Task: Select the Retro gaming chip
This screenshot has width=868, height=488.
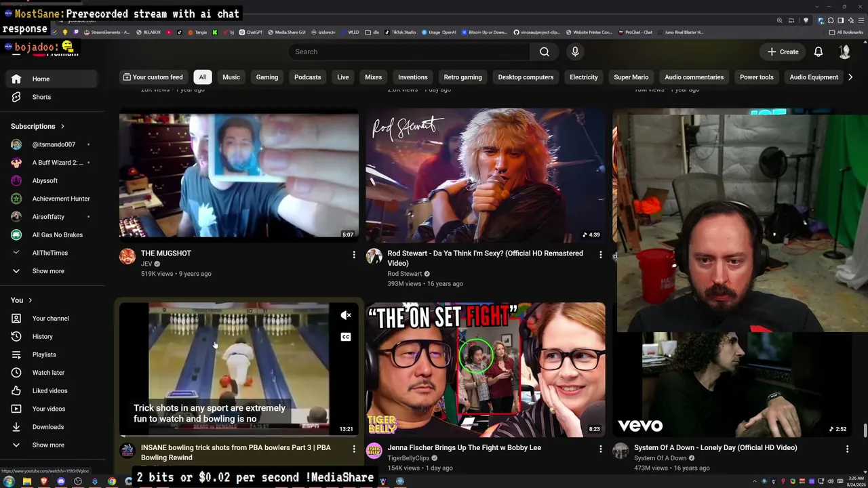Action: point(462,77)
